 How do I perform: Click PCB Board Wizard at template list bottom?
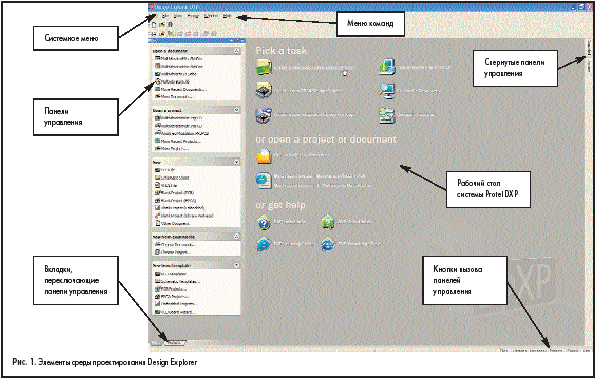175,312
